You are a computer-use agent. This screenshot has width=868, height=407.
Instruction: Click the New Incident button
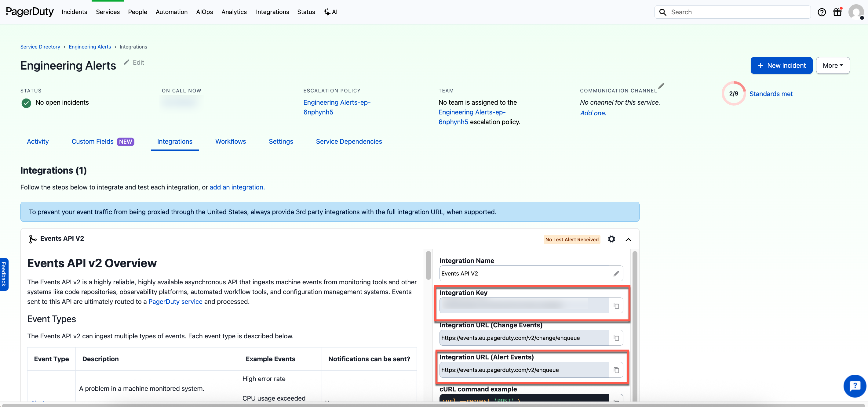point(781,65)
